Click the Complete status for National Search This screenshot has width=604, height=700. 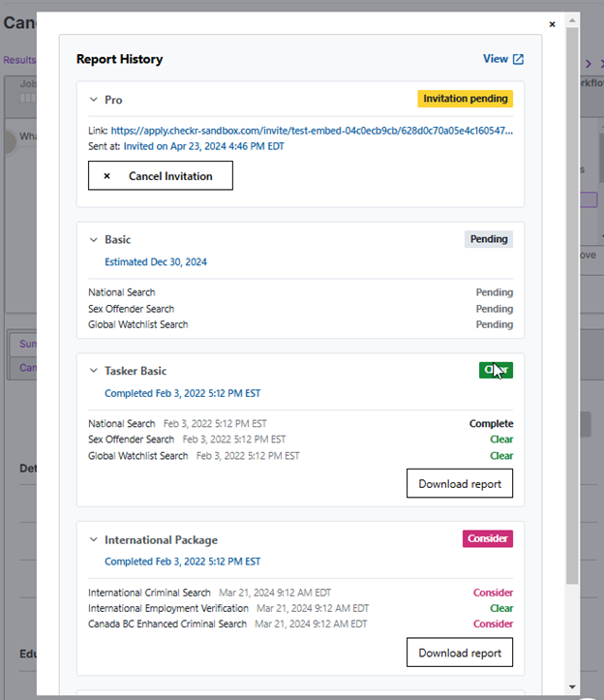point(491,424)
